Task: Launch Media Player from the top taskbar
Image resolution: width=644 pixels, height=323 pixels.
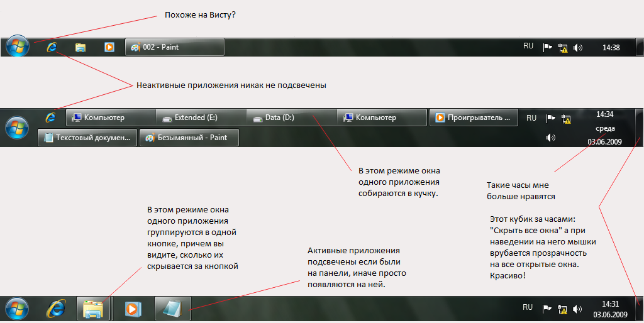Action: click(x=109, y=47)
